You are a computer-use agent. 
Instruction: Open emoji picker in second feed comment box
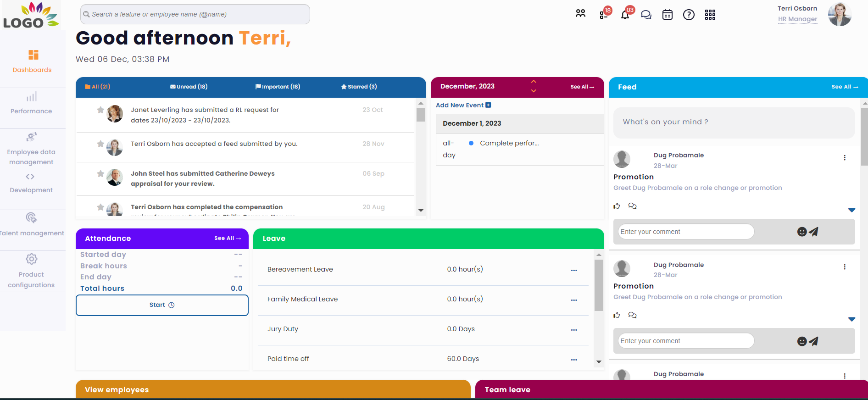click(802, 341)
